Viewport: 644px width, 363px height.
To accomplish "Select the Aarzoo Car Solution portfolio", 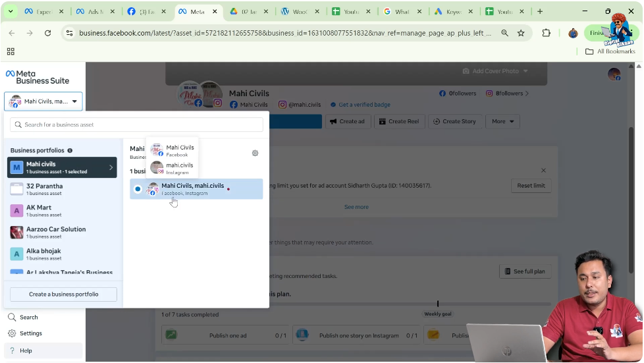I will click(62, 233).
